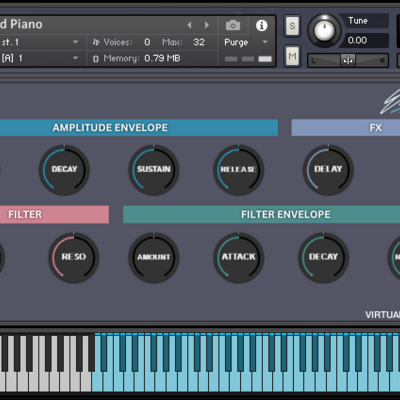Expand the MIDI channel [A] 1 dropdown

[75, 58]
